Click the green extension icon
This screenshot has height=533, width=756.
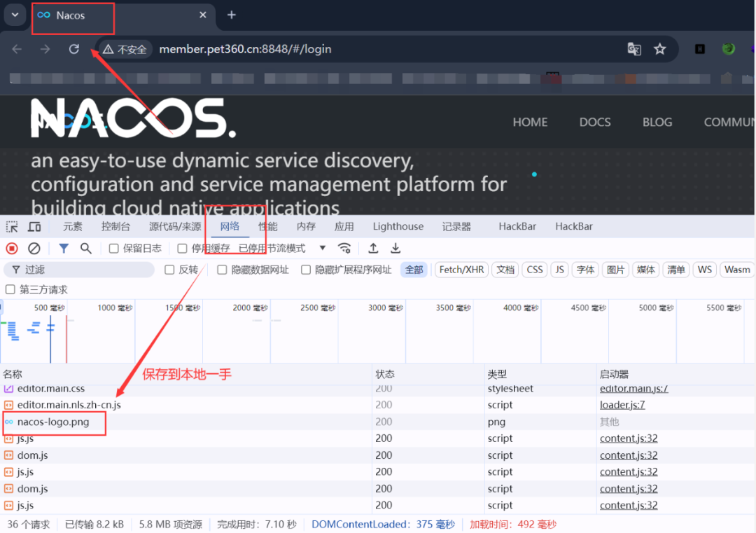coord(728,49)
